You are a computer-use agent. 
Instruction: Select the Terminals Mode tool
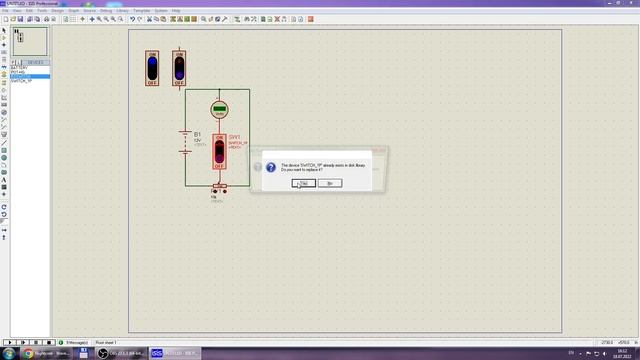(4, 83)
